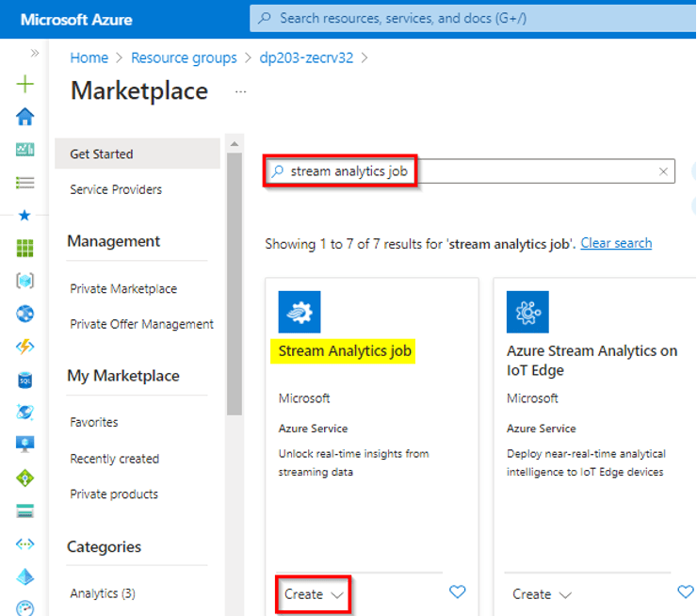Click the green Create a resource plus icon
The height and width of the screenshot is (616, 697).
pos(24,84)
